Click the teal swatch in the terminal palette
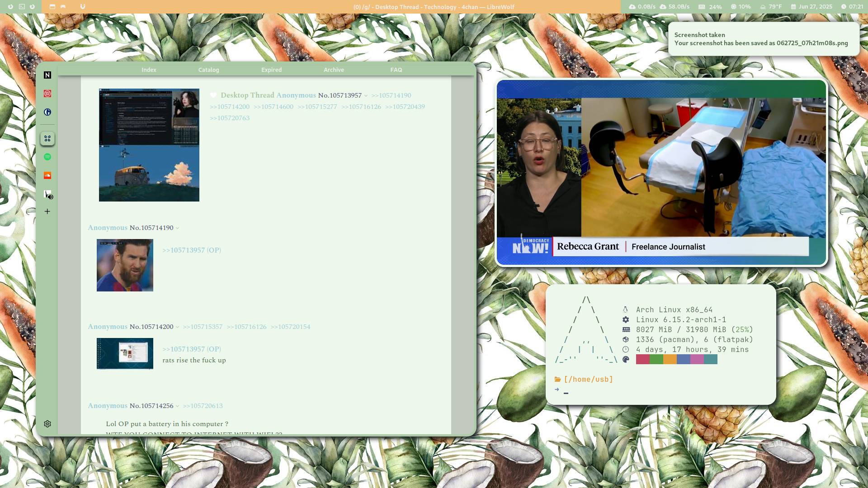The width and height of the screenshot is (868, 488). [711, 359]
